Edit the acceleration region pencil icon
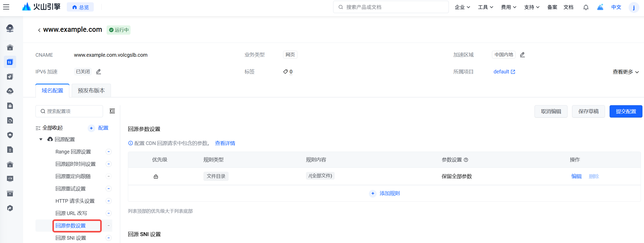Viewport: 644px width, 243px height. (522, 55)
